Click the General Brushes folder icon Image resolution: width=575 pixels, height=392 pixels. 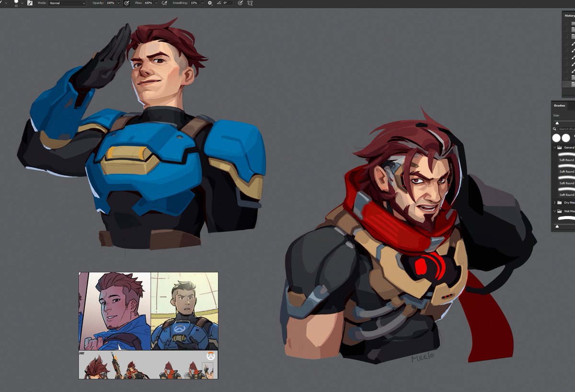click(x=559, y=148)
